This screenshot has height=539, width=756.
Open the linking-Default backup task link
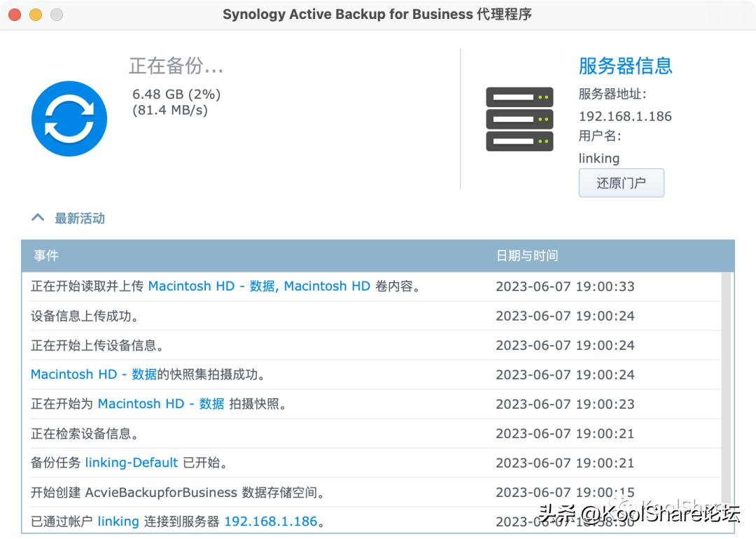(131, 462)
